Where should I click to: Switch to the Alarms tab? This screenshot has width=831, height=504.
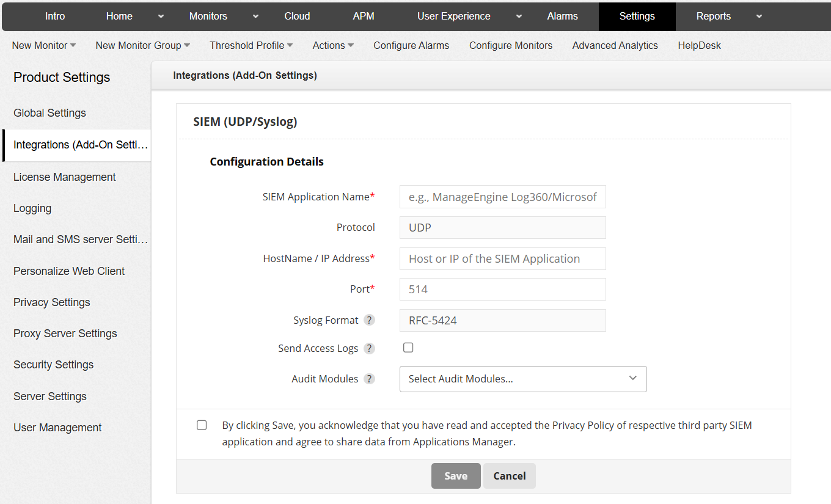click(562, 16)
